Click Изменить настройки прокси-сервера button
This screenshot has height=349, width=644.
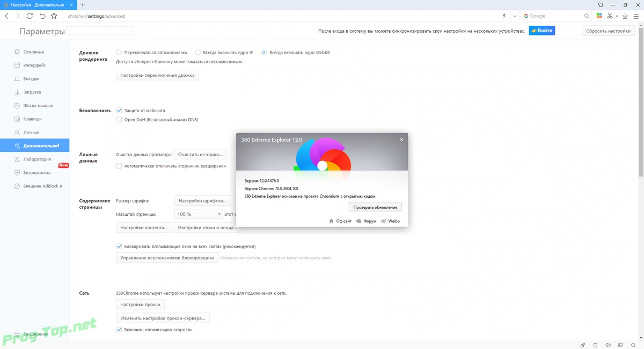[x=163, y=318]
